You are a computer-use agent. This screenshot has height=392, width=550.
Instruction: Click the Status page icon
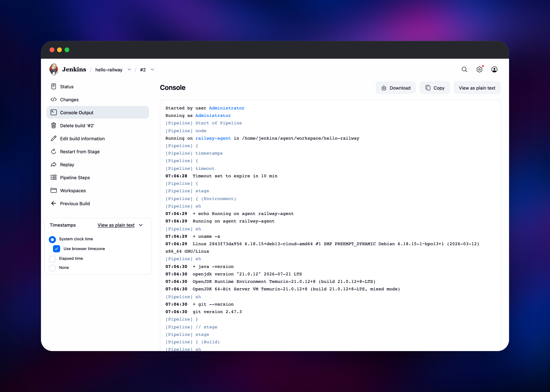coord(54,86)
